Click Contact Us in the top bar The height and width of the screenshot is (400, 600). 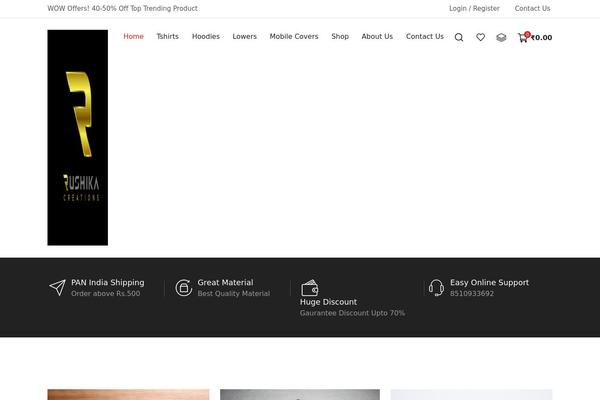pyautogui.click(x=532, y=8)
